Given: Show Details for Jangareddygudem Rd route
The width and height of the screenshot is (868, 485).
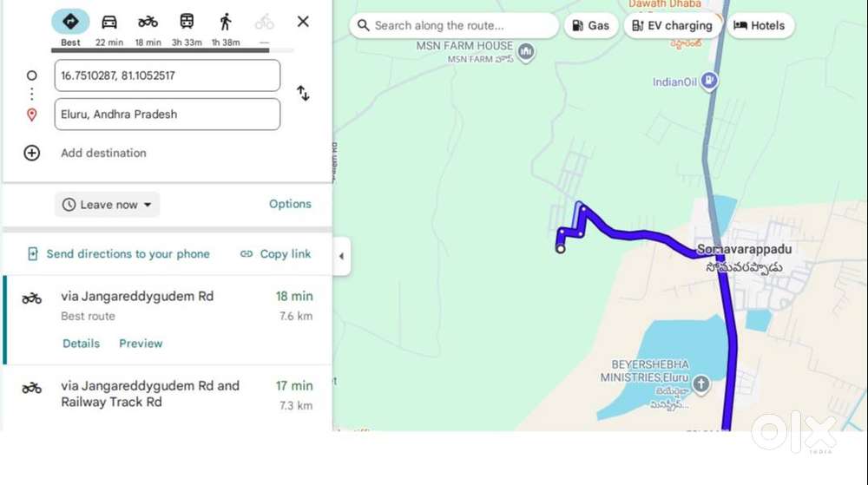Looking at the screenshot, I should pyautogui.click(x=81, y=344).
